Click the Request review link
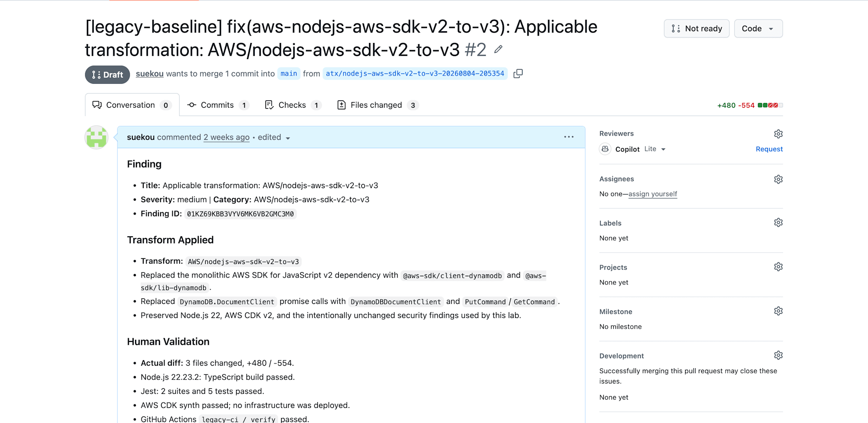868x423 pixels. [x=769, y=149]
